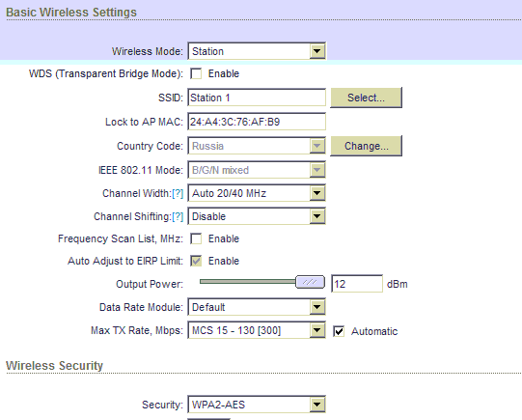Click the IEEE 802.11 Mode dropdown
The image size is (522, 420).
pos(257,170)
